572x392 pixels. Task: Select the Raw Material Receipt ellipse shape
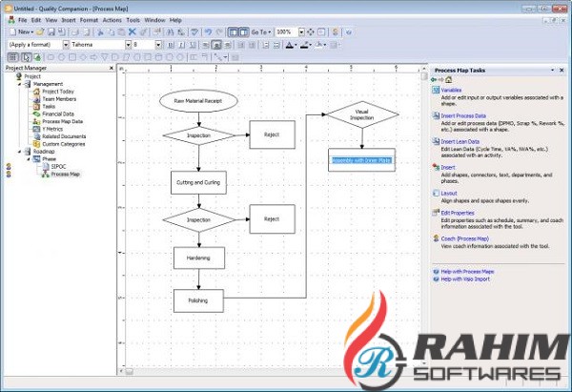pyautogui.click(x=198, y=101)
